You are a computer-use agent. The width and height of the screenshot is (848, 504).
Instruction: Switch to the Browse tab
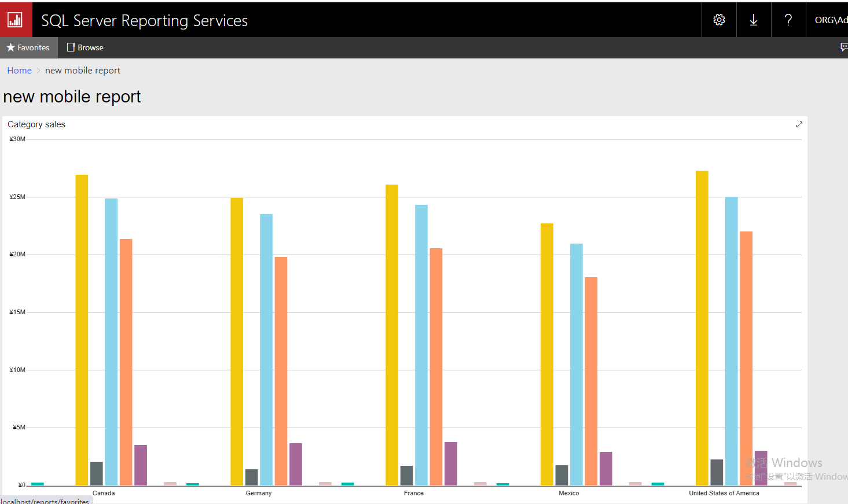click(x=85, y=47)
